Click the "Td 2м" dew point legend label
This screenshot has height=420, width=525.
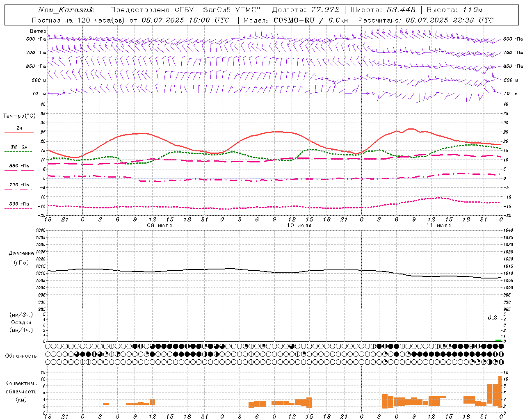tap(19, 147)
